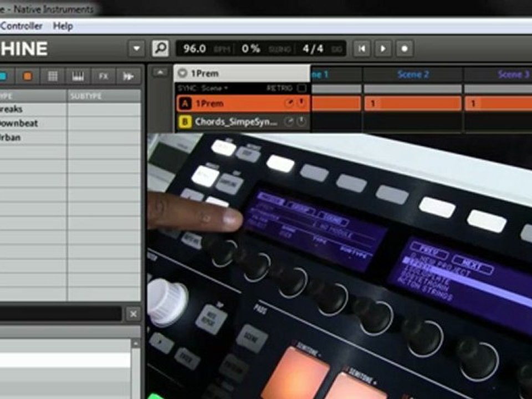Click the grey bar under Scene 3

click(498, 89)
